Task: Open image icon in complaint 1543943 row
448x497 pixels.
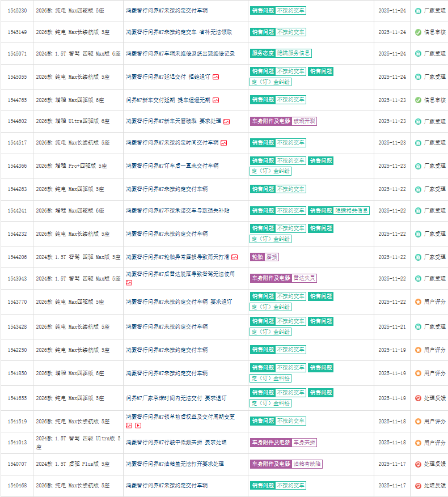Action: [x=129, y=282]
